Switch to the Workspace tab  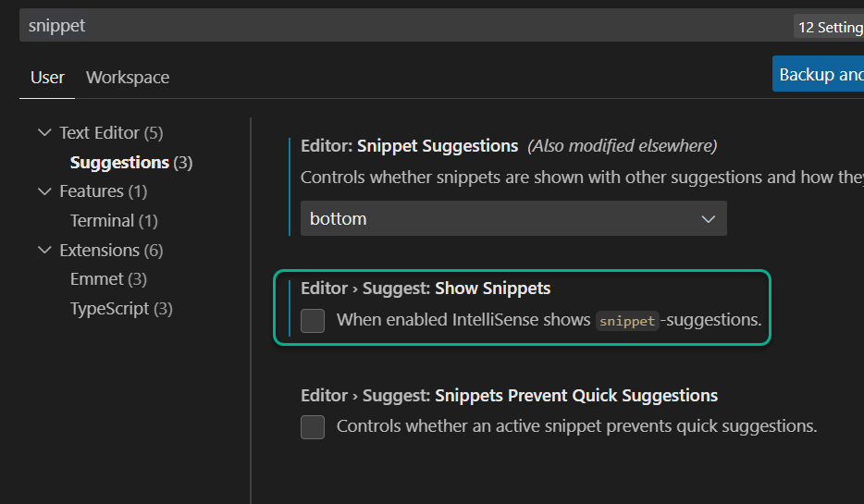128,78
